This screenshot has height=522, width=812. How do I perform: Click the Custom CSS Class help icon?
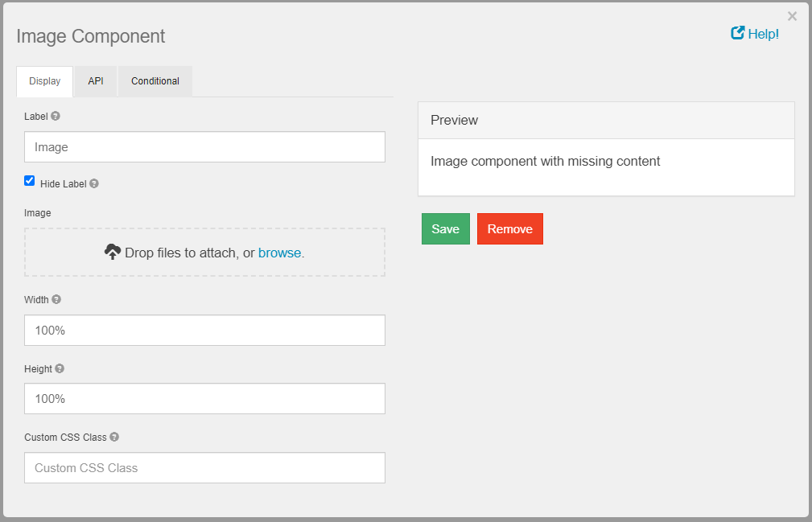pos(114,438)
